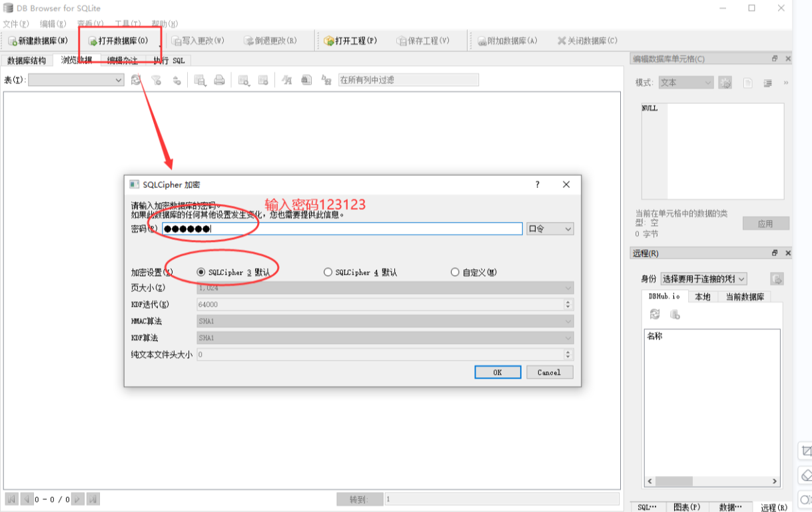The image size is (812, 512).
Task: Click Write Changes (写入更改) in toolbar
Action: (198, 41)
